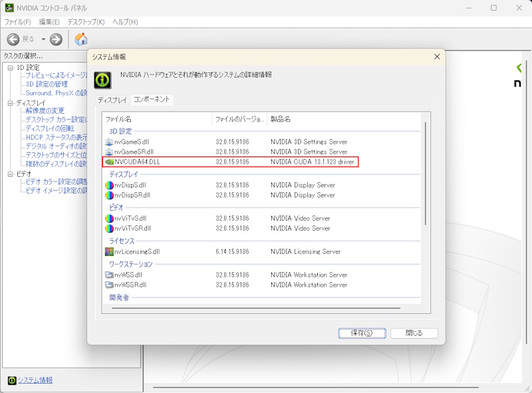Screen dimensions: 532x393
Task: Switch to the ディスプレイ tab
Action: click(112, 100)
